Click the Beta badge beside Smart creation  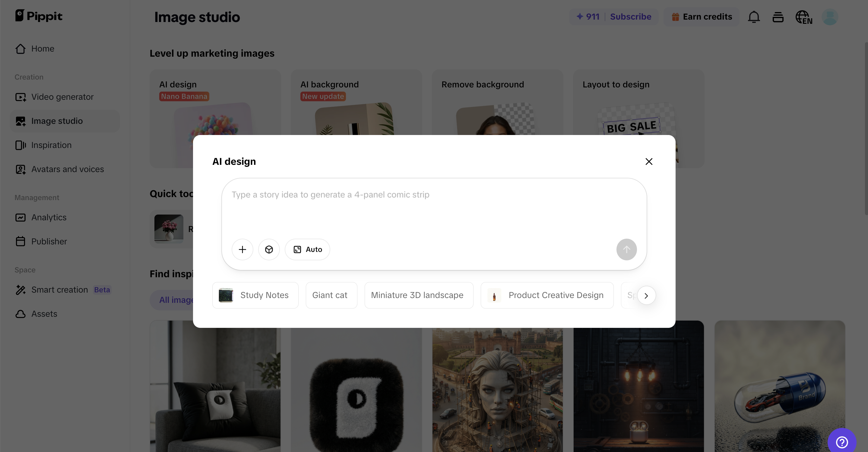[x=102, y=290]
